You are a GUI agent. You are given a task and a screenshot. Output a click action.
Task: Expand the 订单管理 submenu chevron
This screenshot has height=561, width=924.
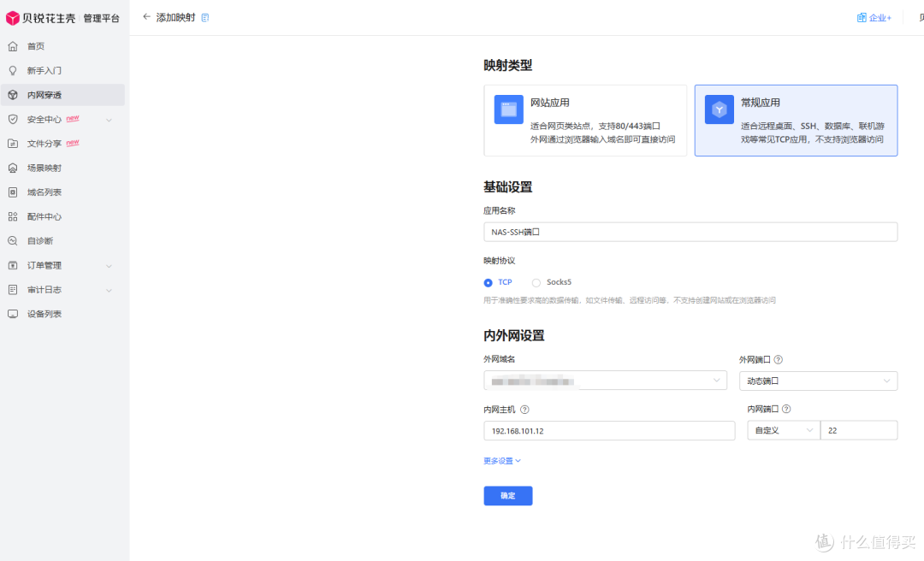pyautogui.click(x=109, y=266)
